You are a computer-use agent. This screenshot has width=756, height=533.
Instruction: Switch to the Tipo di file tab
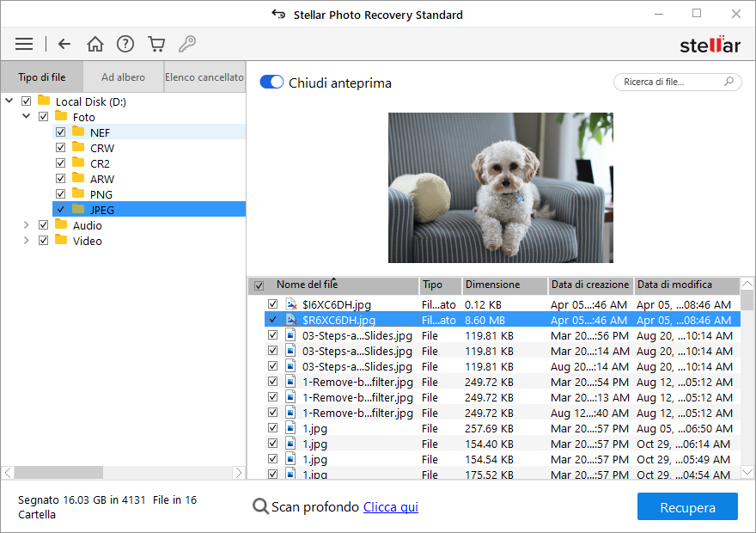coord(42,77)
